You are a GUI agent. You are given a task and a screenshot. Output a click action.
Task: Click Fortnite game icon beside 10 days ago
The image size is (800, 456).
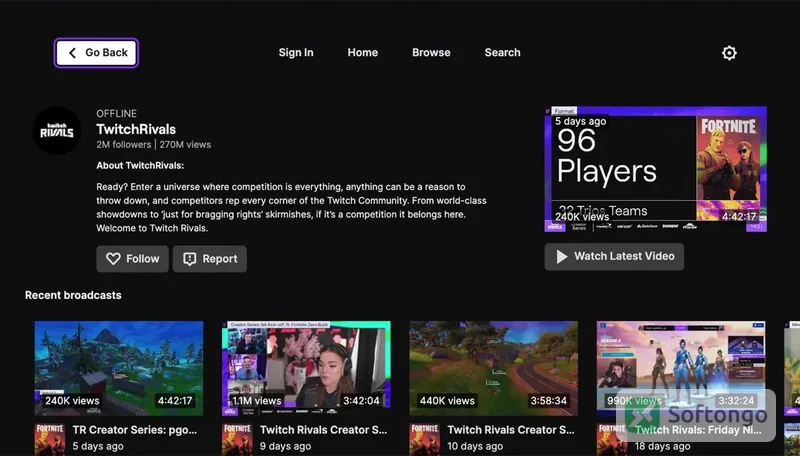point(424,439)
